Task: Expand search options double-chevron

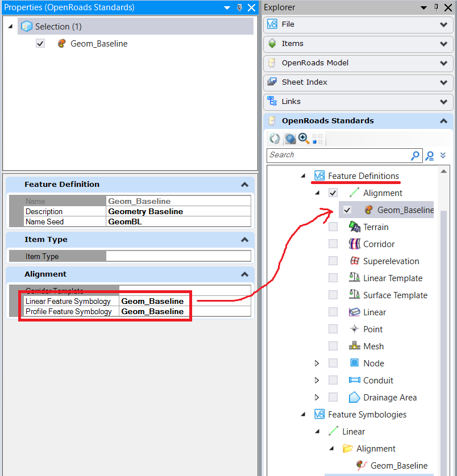Action: click(443, 156)
